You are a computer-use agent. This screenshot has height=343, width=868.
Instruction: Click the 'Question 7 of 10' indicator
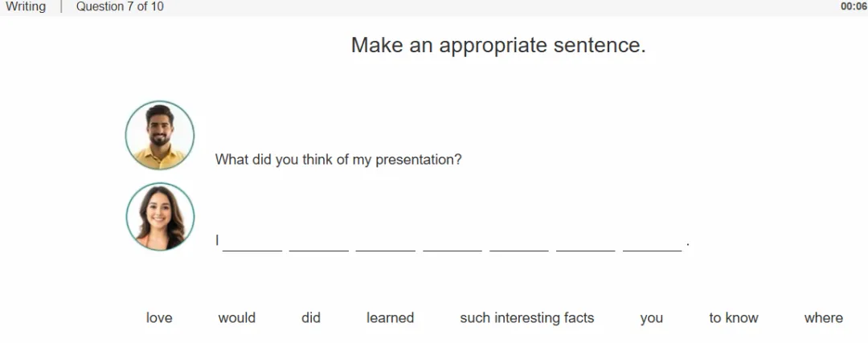point(120,7)
